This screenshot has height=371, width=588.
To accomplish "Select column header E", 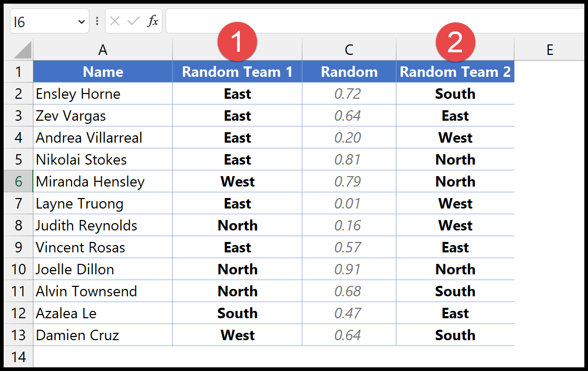I will (550, 49).
